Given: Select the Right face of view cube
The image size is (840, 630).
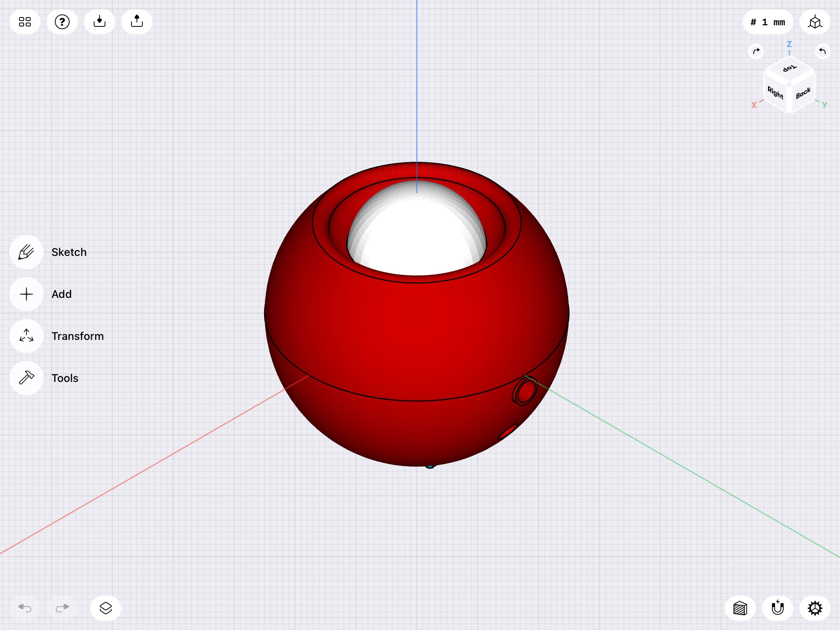Looking at the screenshot, I should 775,93.
